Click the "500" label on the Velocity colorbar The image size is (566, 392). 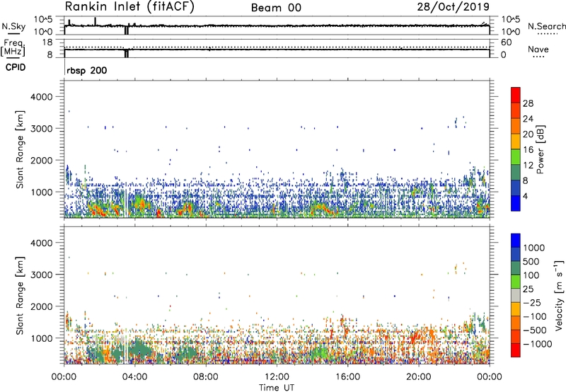tap(531, 262)
